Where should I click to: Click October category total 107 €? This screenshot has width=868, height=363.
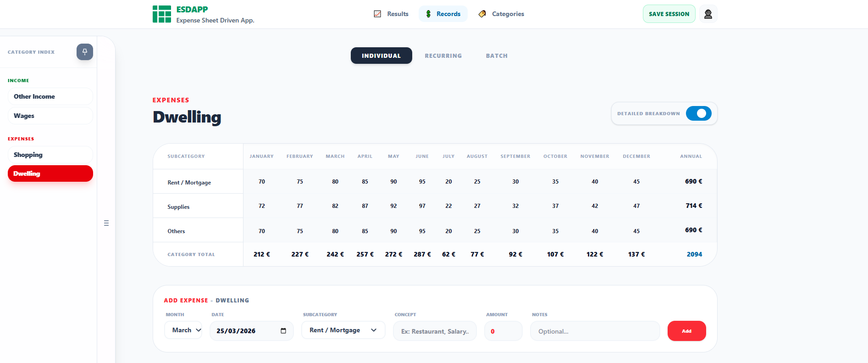pyautogui.click(x=555, y=254)
